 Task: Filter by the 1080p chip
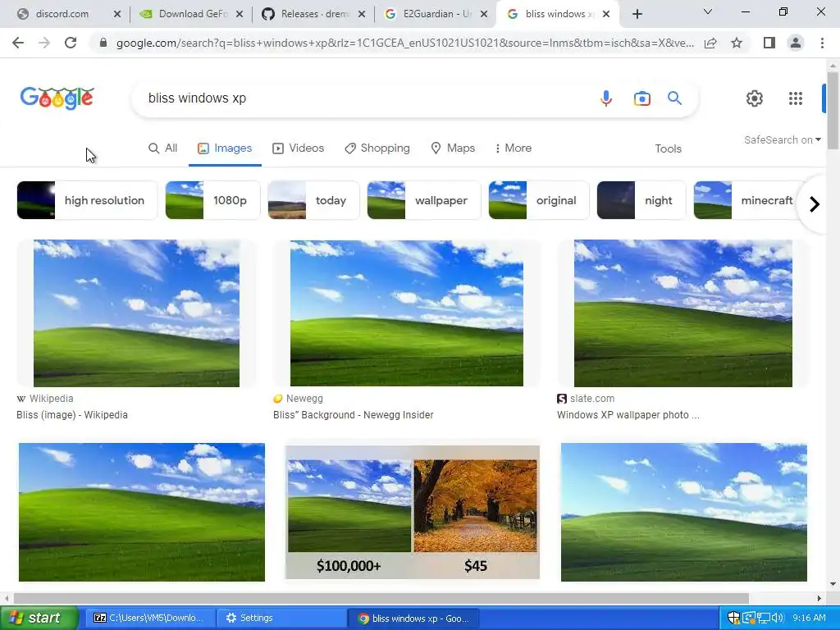pyautogui.click(x=212, y=200)
